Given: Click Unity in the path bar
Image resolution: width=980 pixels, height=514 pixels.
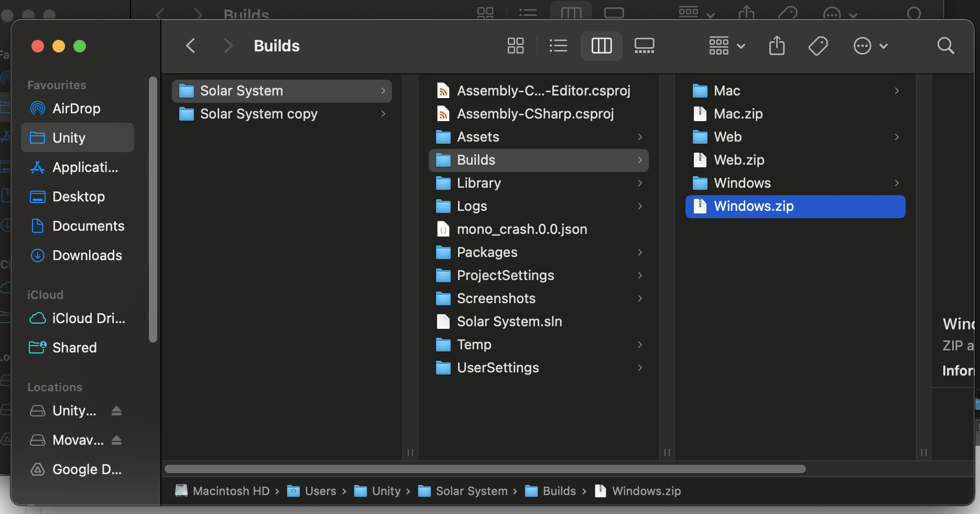Looking at the screenshot, I should pyautogui.click(x=377, y=491).
